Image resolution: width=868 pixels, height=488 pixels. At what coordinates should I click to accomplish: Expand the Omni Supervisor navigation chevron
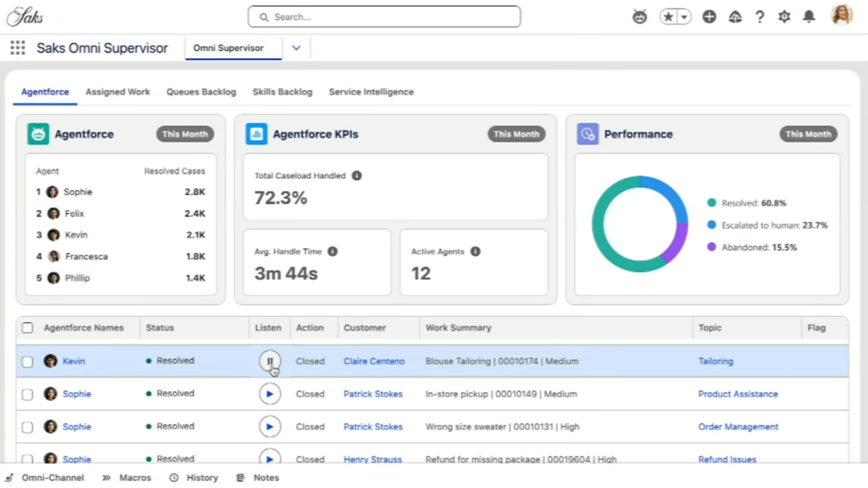tap(296, 48)
